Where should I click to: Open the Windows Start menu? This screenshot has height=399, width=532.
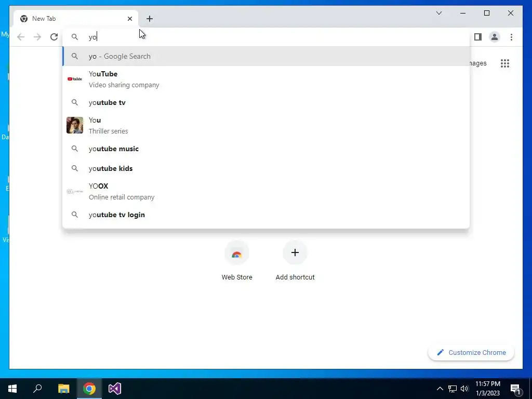coord(12,389)
